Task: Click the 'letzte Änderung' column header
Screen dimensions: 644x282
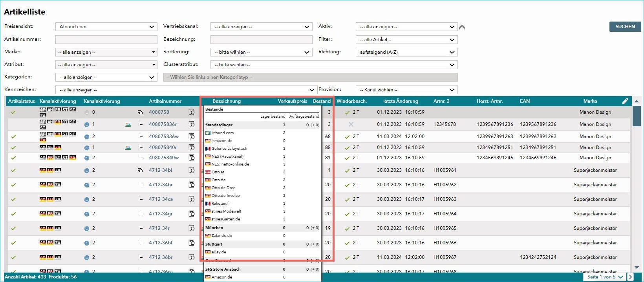Action: 401,101
